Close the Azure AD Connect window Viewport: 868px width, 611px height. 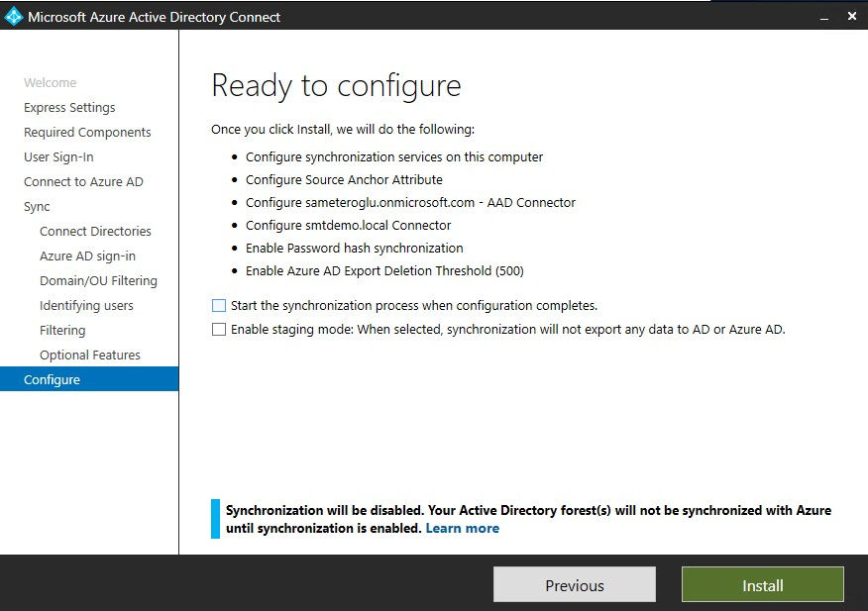pyautogui.click(x=852, y=17)
